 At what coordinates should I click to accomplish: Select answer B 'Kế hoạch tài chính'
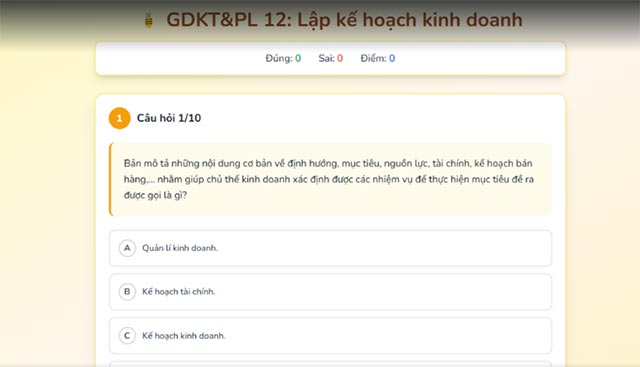click(x=330, y=292)
